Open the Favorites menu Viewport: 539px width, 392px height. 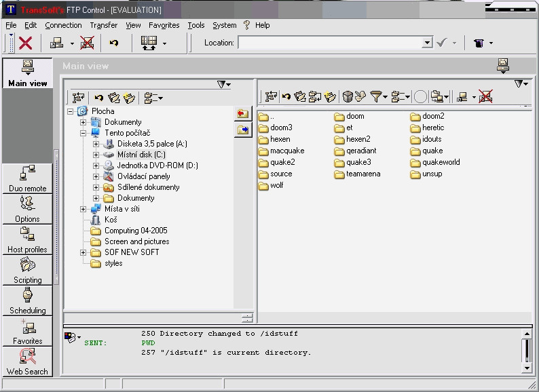click(164, 25)
